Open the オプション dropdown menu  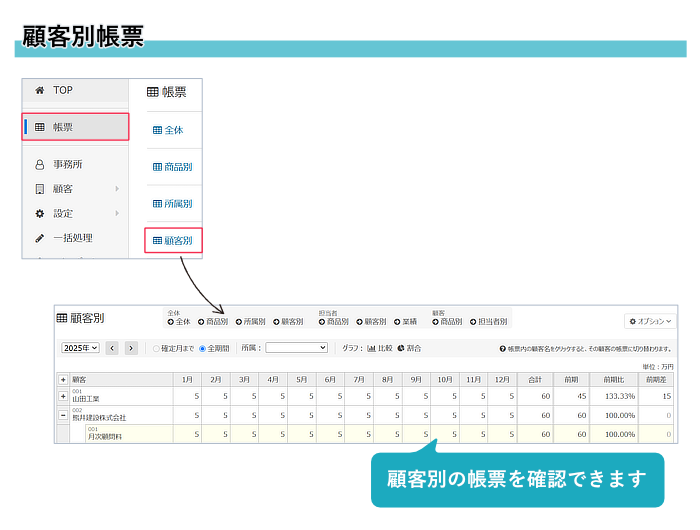pos(650,322)
